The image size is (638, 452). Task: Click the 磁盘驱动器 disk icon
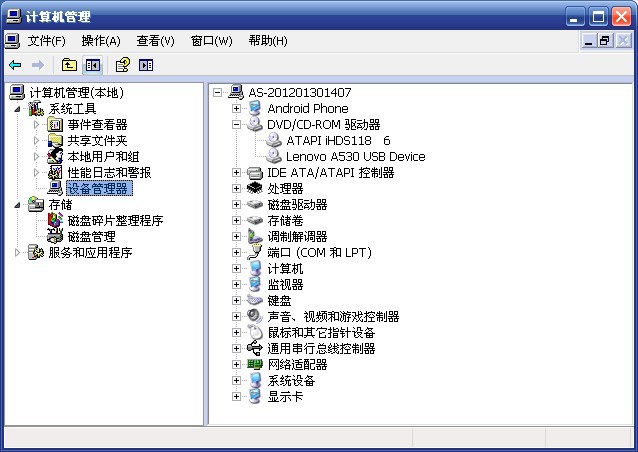[255, 204]
